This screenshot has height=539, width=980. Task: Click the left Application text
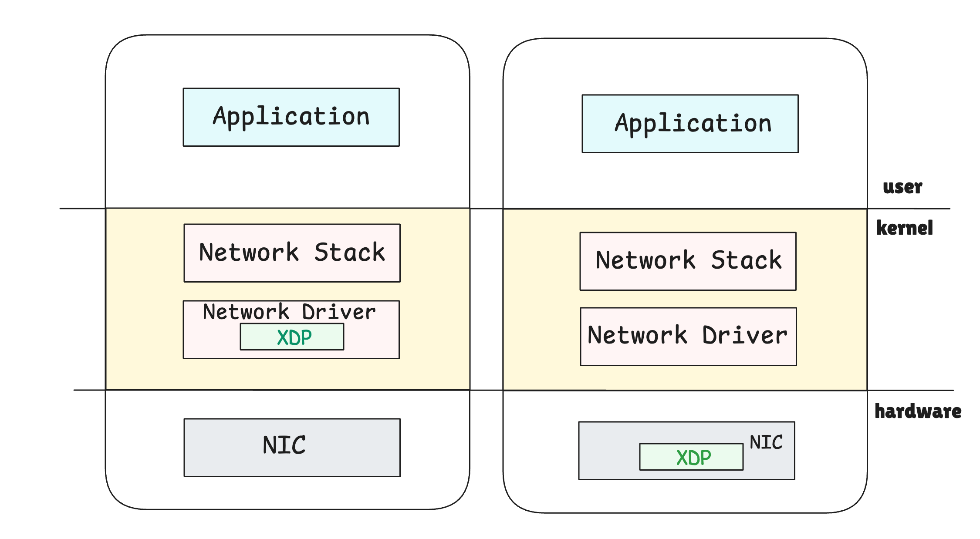coord(291,117)
